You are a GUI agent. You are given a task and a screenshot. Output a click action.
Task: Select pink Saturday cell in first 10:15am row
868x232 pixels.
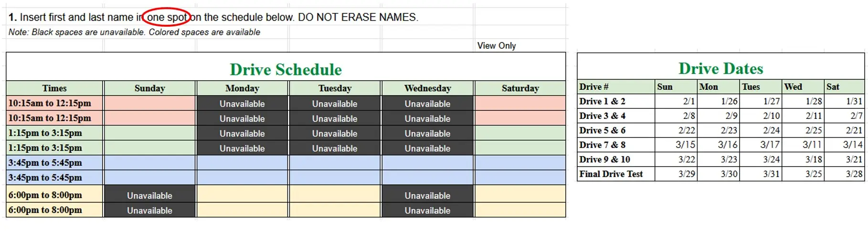pyautogui.click(x=520, y=103)
